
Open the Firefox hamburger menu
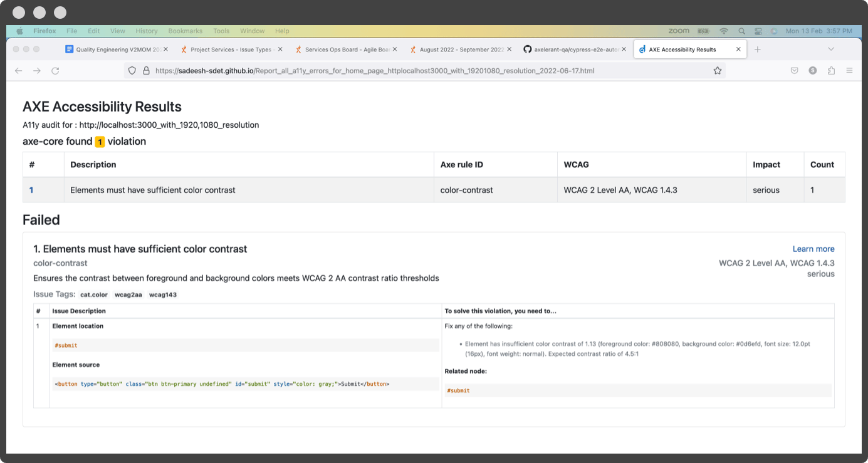(849, 71)
